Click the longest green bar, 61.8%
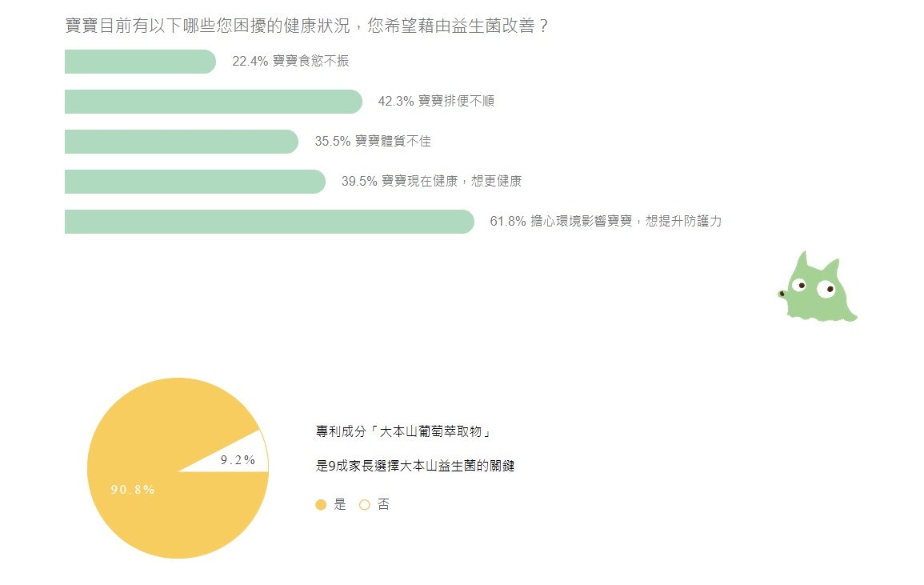This screenshot has height=585, width=924. pyautogui.click(x=269, y=222)
